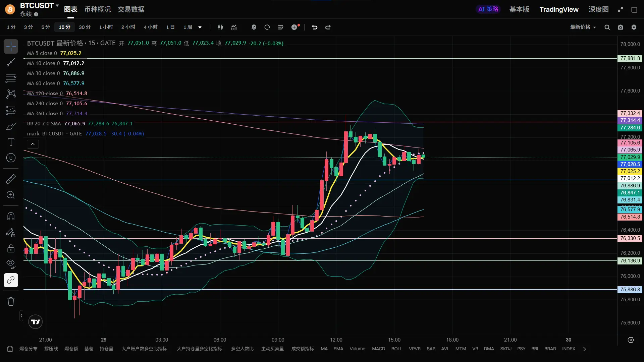Select the 1小时 timeframe
The width and height of the screenshot is (644, 362).
coord(106,27)
